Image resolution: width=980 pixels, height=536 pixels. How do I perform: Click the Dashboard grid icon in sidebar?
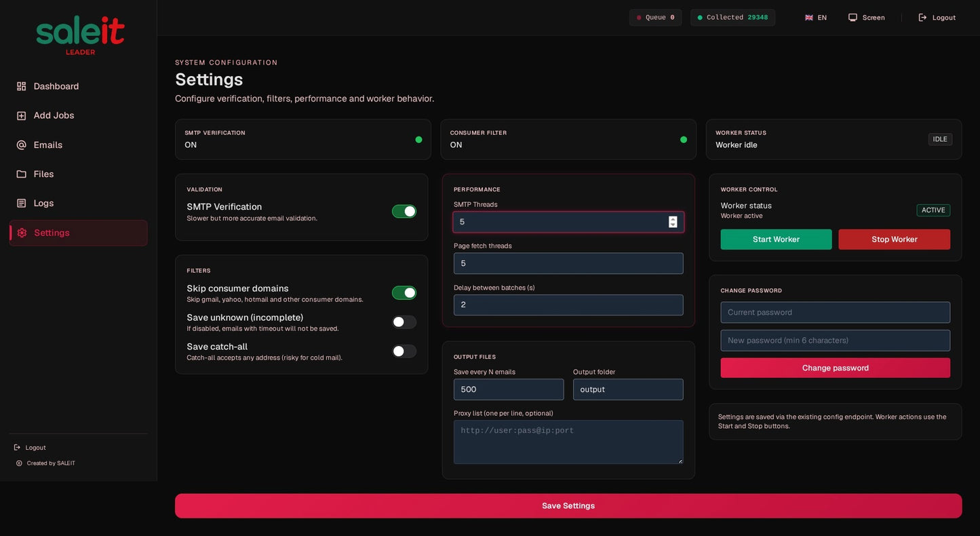[x=21, y=86]
